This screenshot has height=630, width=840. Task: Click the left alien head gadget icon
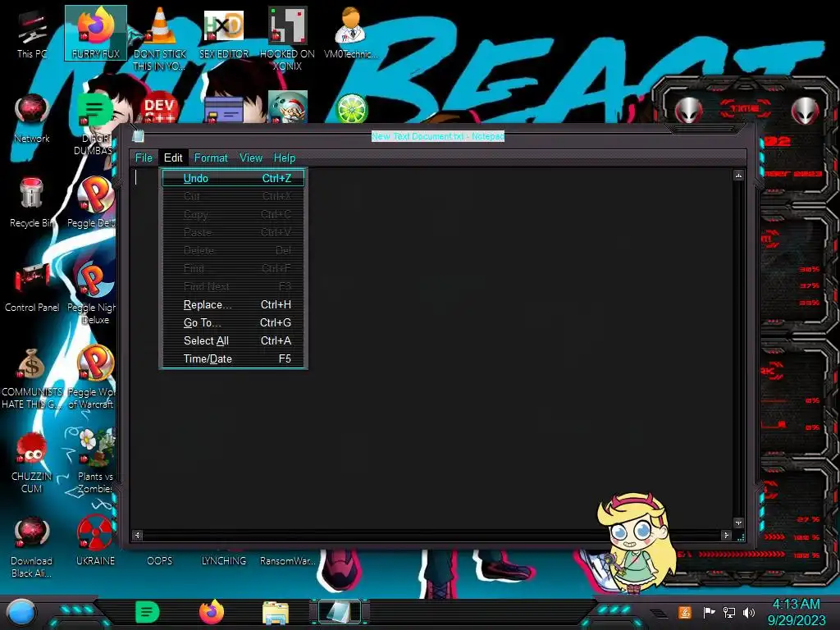pos(688,111)
